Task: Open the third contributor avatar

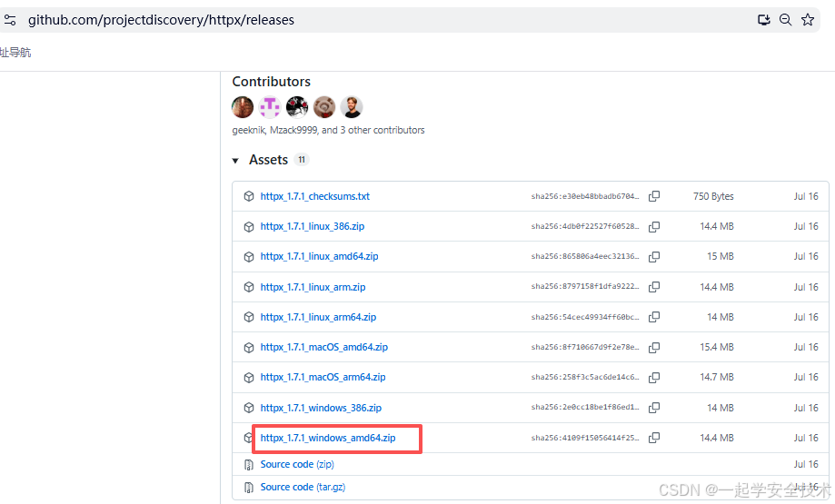Action: coord(297,107)
